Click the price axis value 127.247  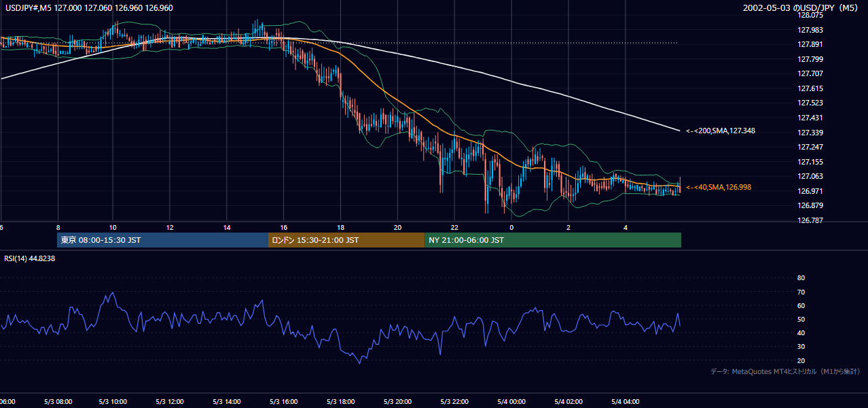pyautogui.click(x=810, y=147)
